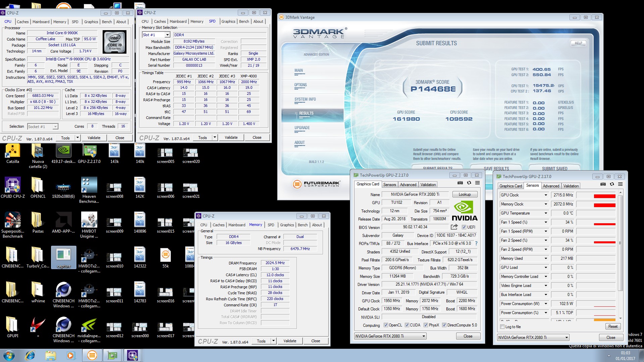The width and height of the screenshot is (644, 362).
Task: Open the 143k 3DMark result file
Action: pyautogui.click(x=114, y=154)
